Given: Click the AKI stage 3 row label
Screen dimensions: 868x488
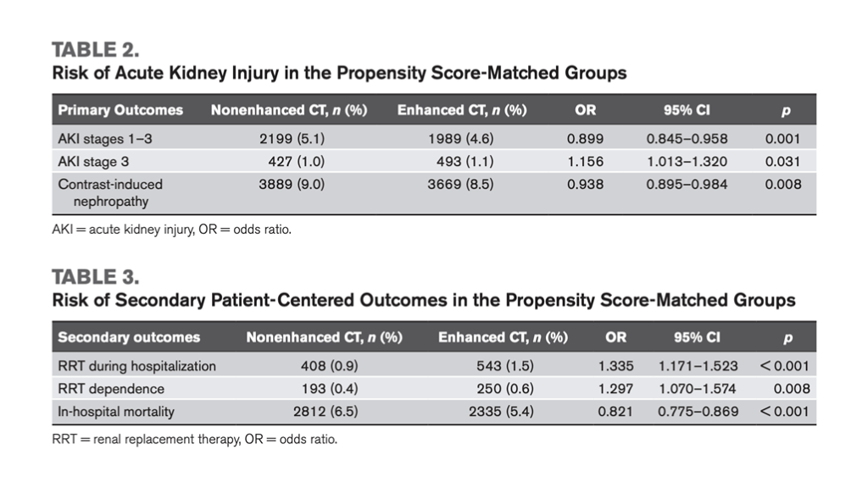Looking at the screenshot, I should click(x=94, y=162).
